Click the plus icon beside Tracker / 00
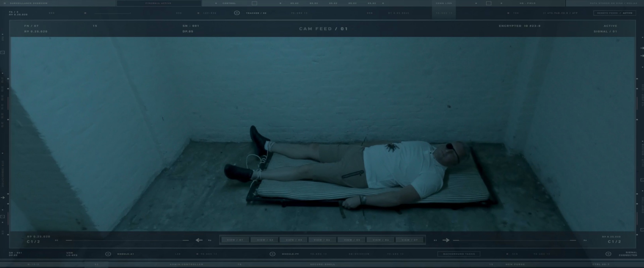The height and width of the screenshot is (268, 644). (x=237, y=13)
